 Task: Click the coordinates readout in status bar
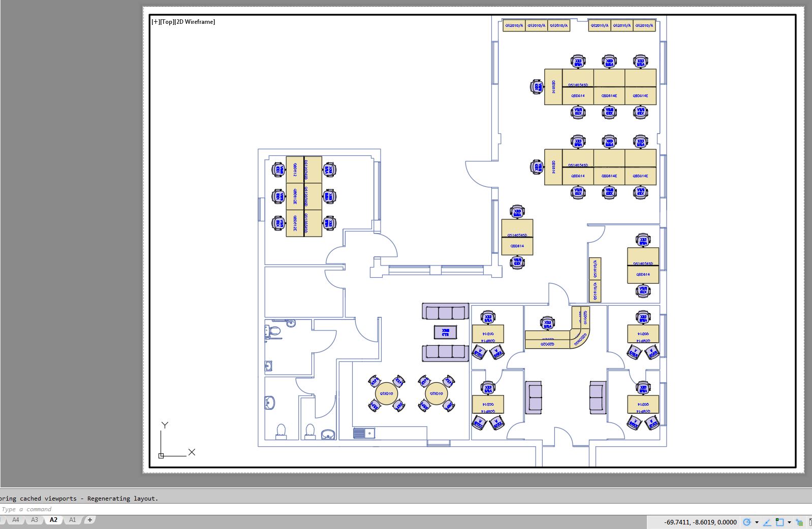(x=700, y=522)
